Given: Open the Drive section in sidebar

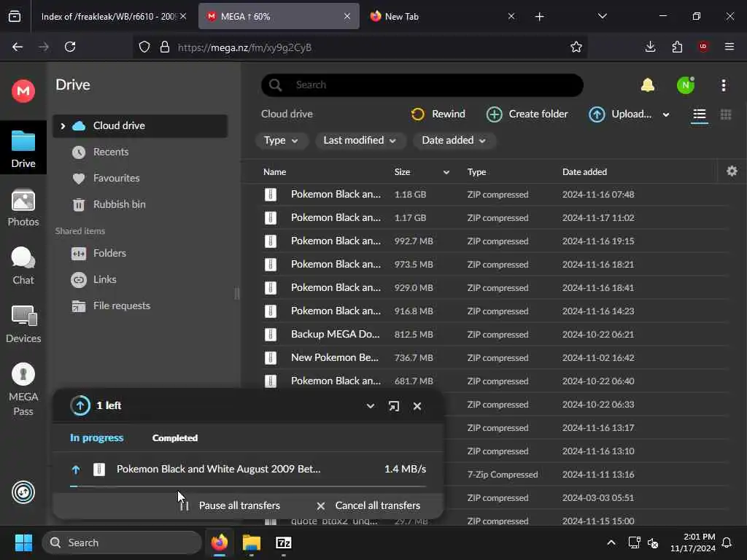Looking at the screenshot, I should click(23, 149).
